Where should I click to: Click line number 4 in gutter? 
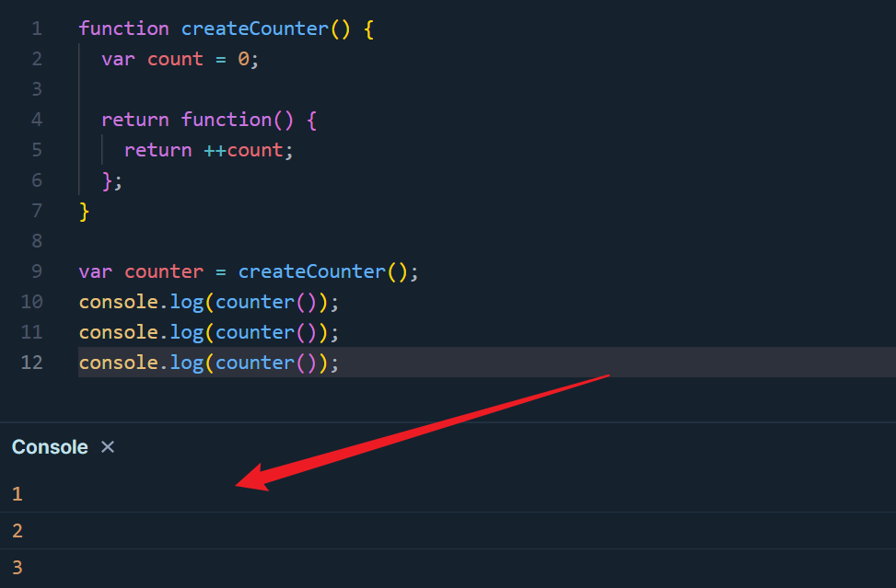coord(37,120)
